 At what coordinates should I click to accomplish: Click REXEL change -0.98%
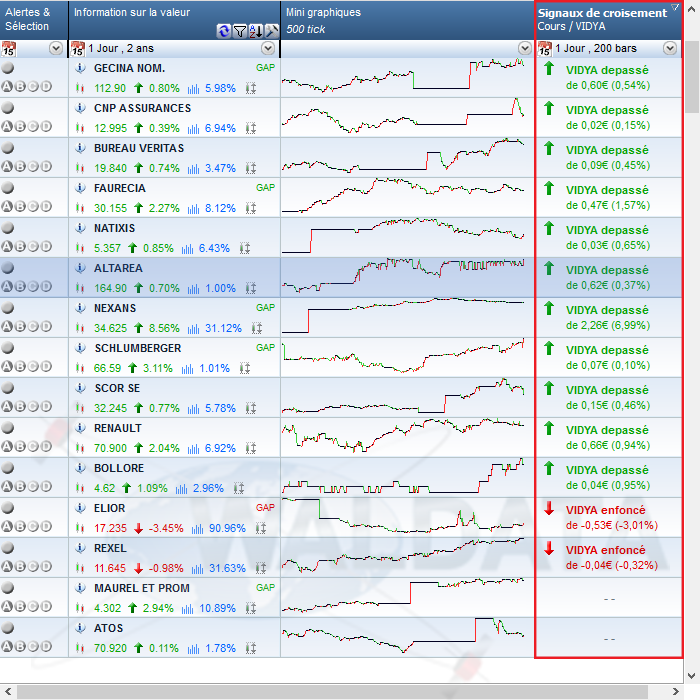click(166, 568)
